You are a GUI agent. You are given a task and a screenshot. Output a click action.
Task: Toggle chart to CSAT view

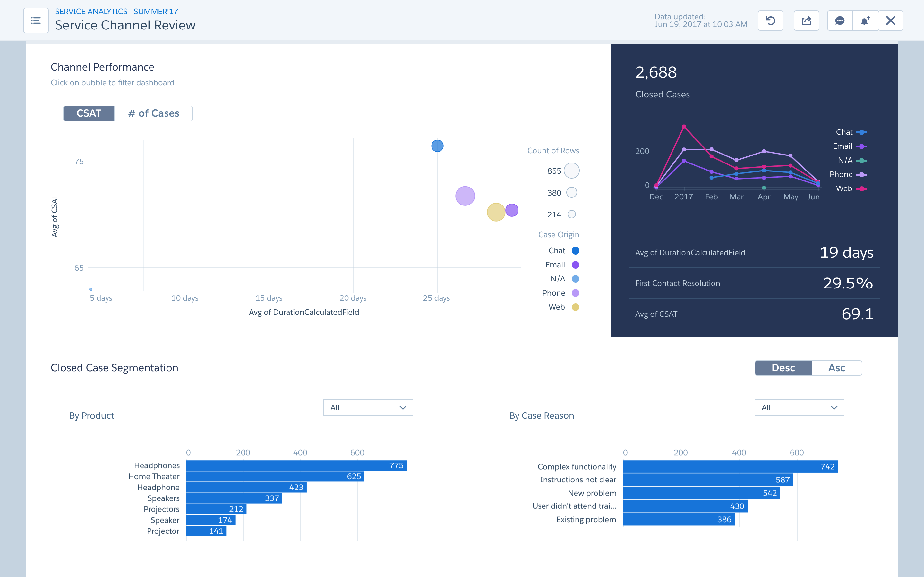tap(89, 113)
